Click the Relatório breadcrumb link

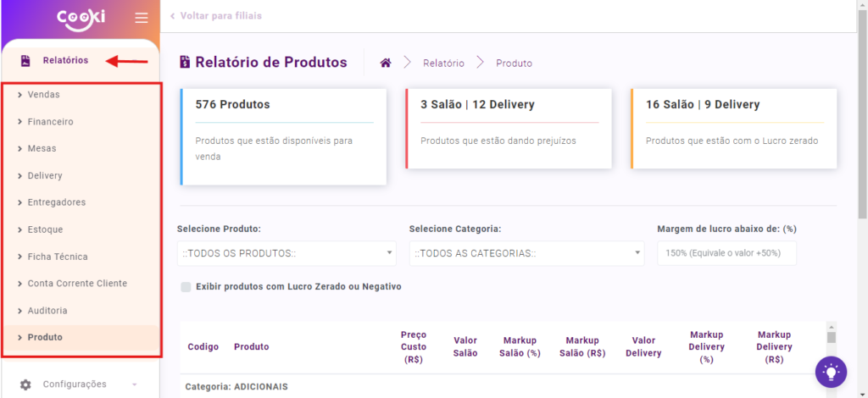pyautogui.click(x=443, y=63)
